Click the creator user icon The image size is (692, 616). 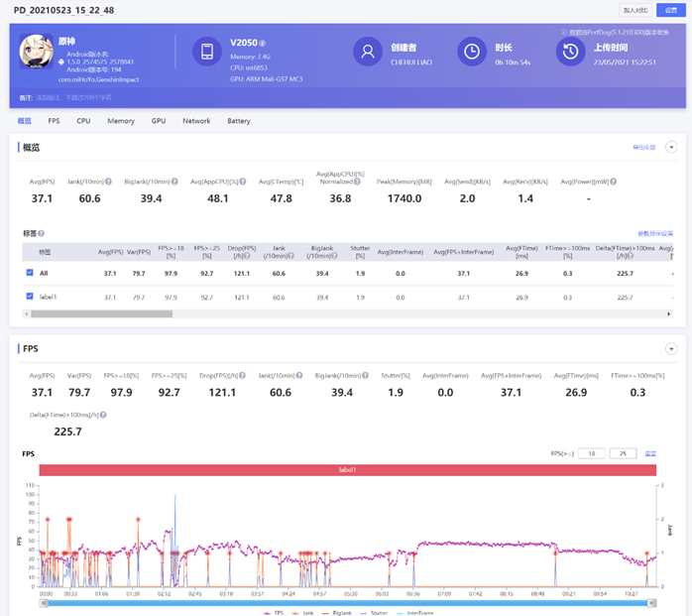click(368, 52)
